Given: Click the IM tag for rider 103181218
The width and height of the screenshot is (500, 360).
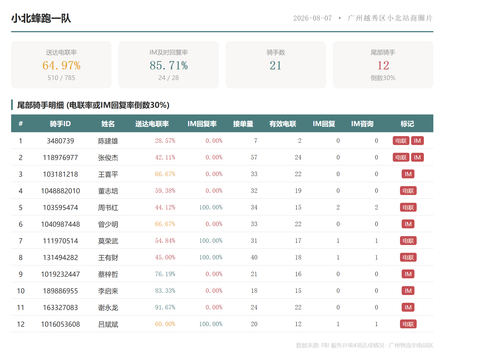Looking at the screenshot, I should click(x=408, y=174).
